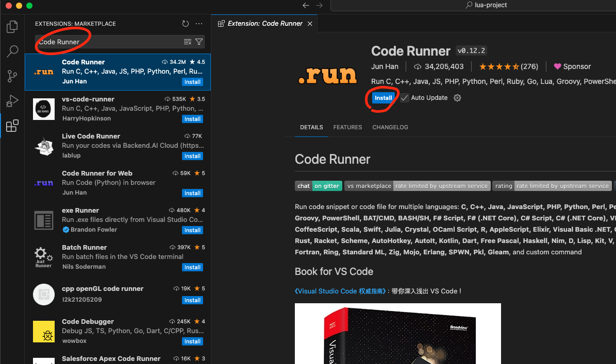The height and width of the screenshot is (364, 616).
Task: Select the Extensions view icon
Action: pyautogui.click(x=12, y=125)
